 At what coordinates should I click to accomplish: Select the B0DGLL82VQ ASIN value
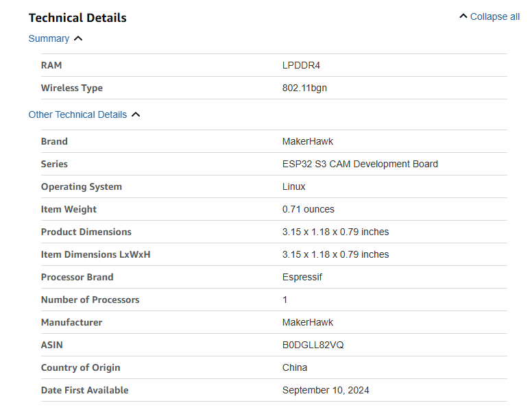(x=313, y=345)
